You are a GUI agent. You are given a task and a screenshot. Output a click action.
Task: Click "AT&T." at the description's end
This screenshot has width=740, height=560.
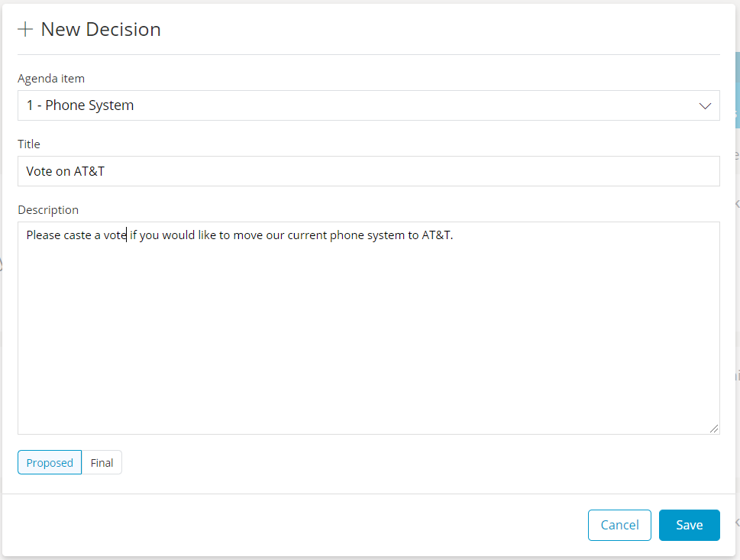(x=438, y=235)
